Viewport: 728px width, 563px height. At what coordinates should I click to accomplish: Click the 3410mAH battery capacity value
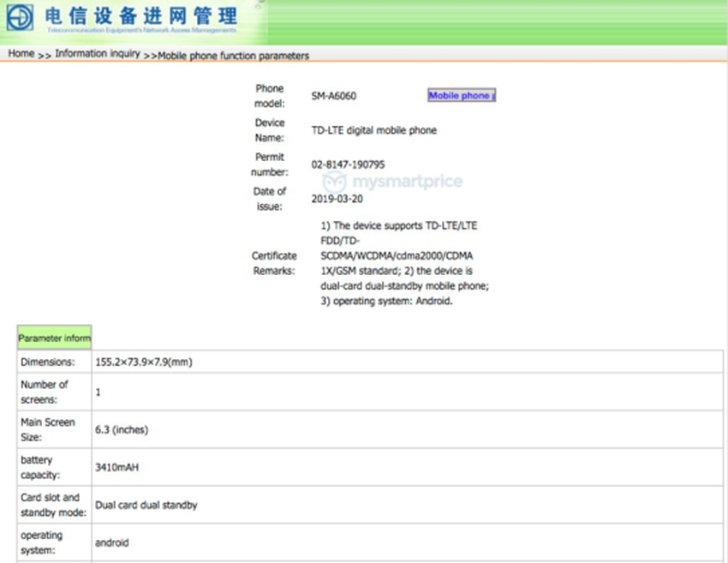click(119, 468)
